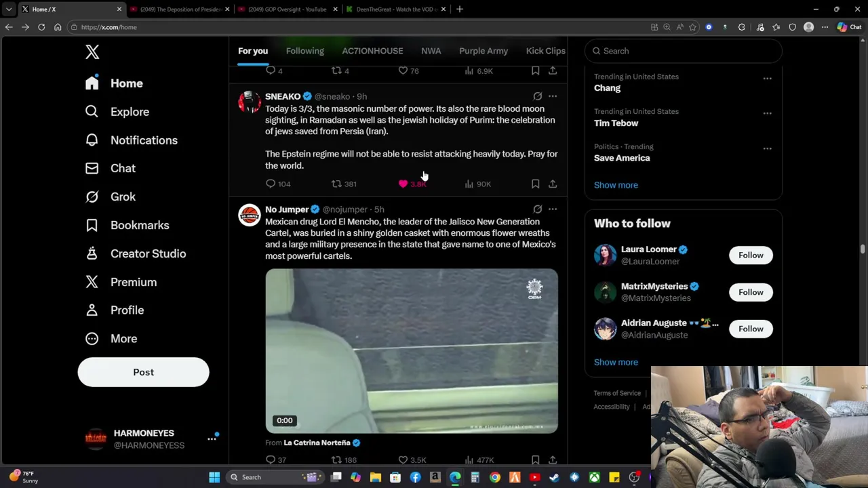868x488 pixels.
Task: Open options for Tim Tebow trend
Action: 767,113
